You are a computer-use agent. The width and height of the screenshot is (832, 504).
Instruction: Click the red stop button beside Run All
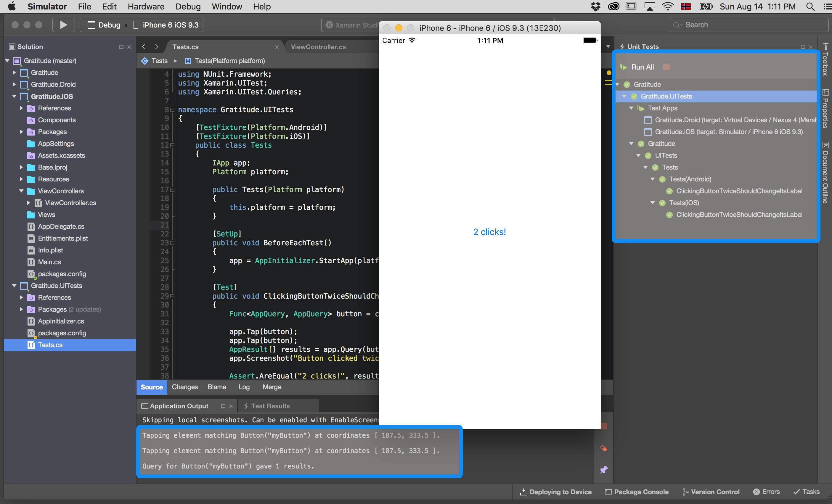[x=666, y=67]
